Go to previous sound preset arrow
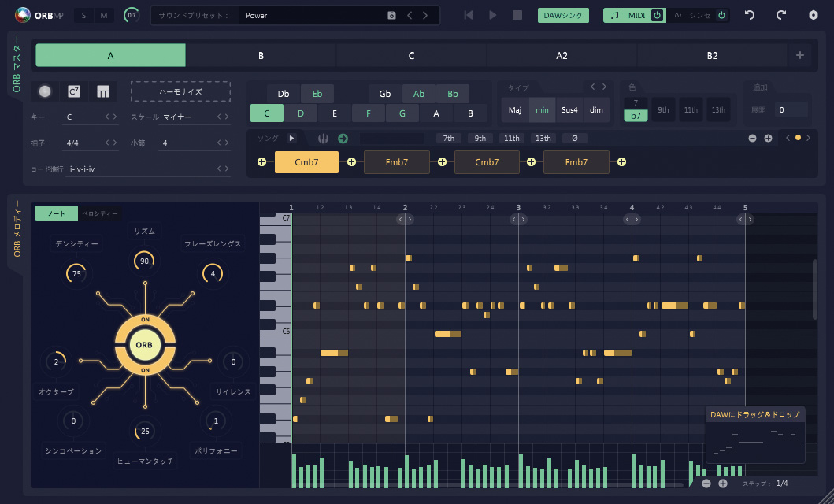This screenshot has height=504, width=834. 410,16
